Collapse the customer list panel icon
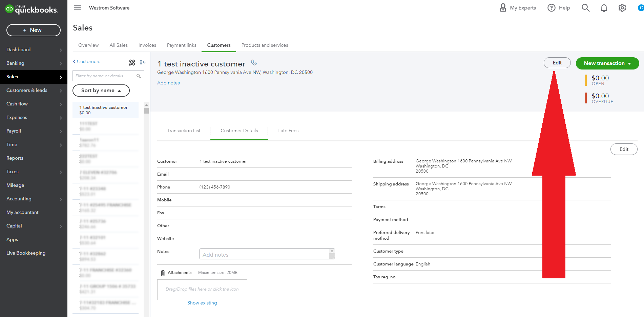The image size is (644, 317). [143, 62]
